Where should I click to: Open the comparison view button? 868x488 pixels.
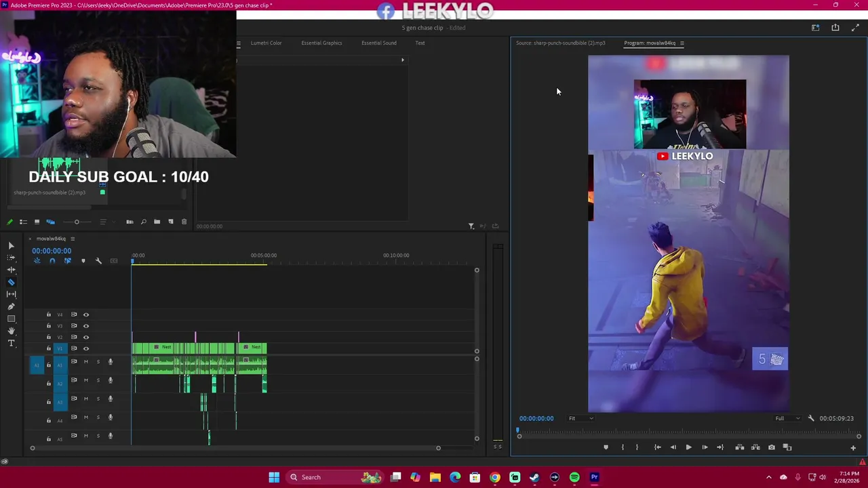tap(787, 447)
